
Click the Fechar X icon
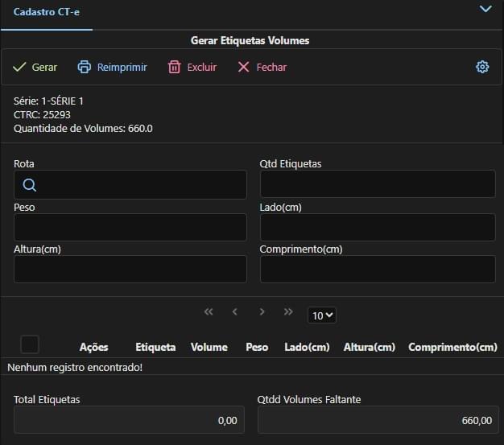pyautogui.click(x=243, y=68)
